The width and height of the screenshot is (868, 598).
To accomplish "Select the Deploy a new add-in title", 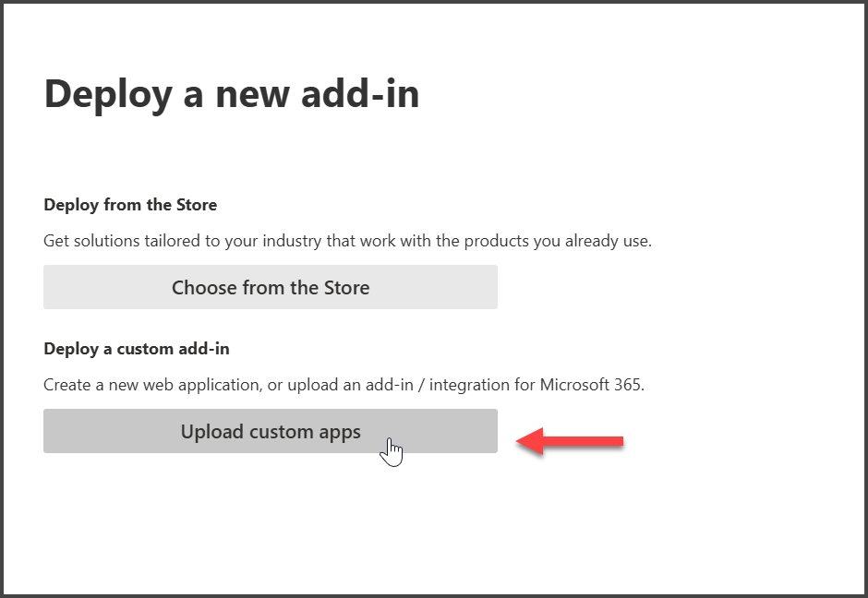I will point(232,95).
